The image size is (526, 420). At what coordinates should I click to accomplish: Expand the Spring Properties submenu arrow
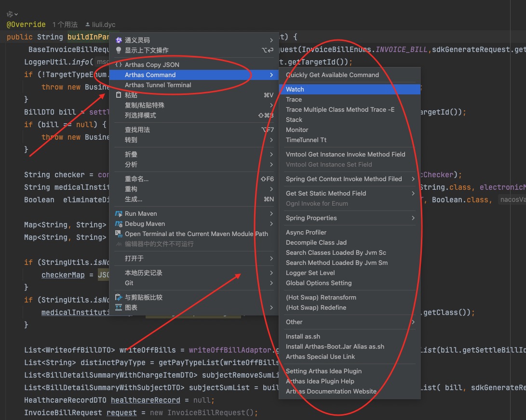pyautogui.click(x=413, y=218)
